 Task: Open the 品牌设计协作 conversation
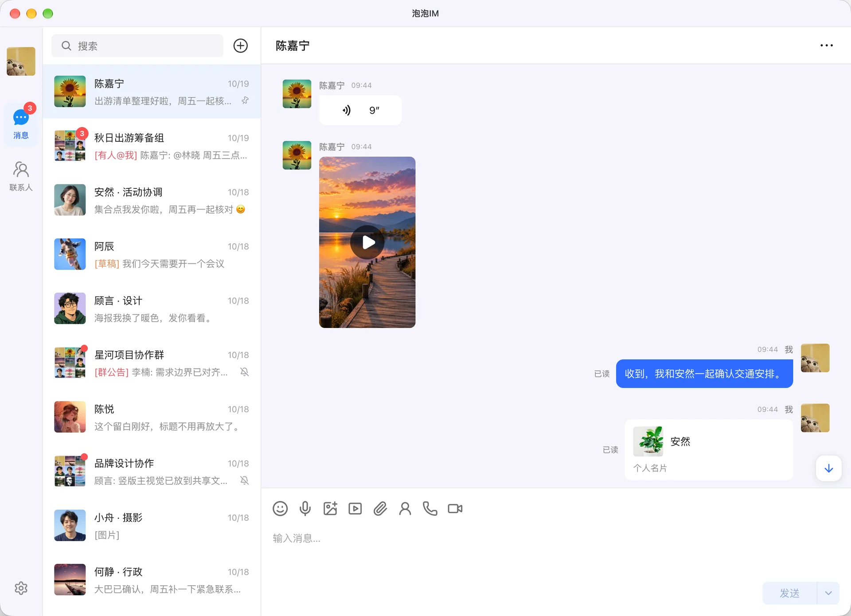(152, 472)
